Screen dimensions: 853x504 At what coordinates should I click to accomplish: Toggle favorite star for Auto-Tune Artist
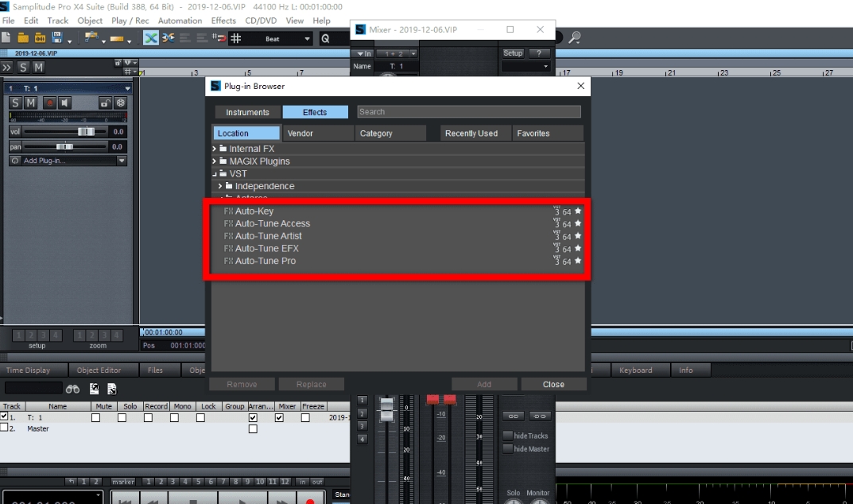tap(578, 235)
